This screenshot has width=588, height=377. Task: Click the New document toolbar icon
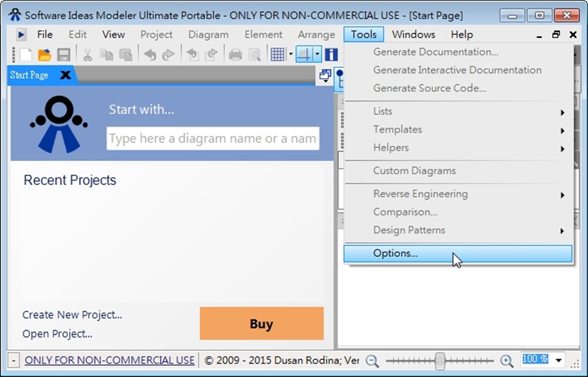click(26, 54)
